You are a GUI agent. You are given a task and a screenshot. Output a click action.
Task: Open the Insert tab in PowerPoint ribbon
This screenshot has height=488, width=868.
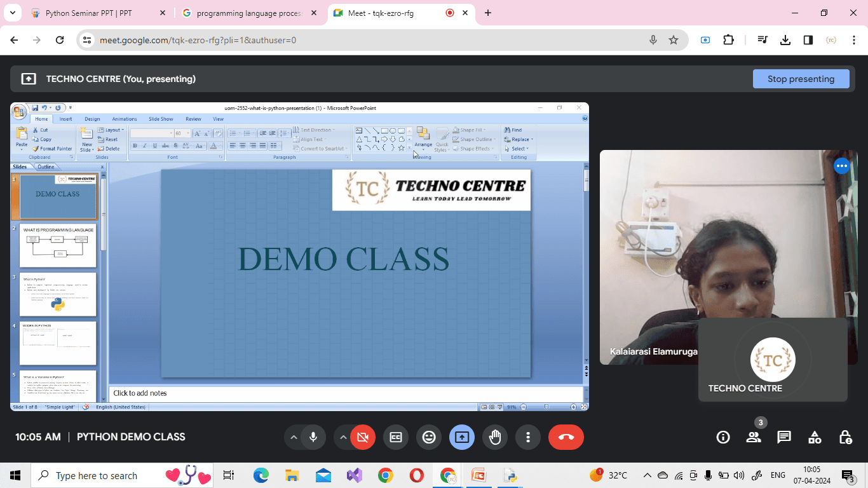[66, 119]
